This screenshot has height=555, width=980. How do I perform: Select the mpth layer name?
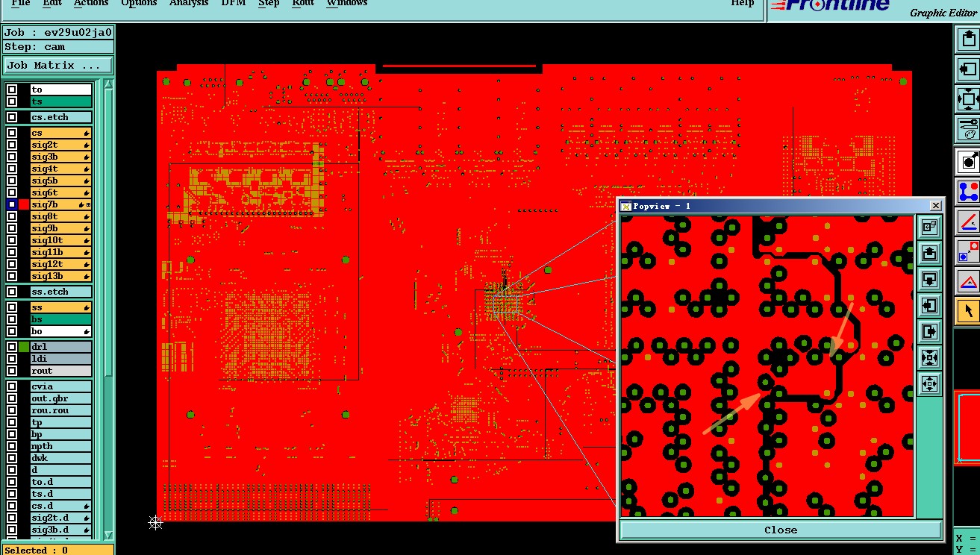60,446
